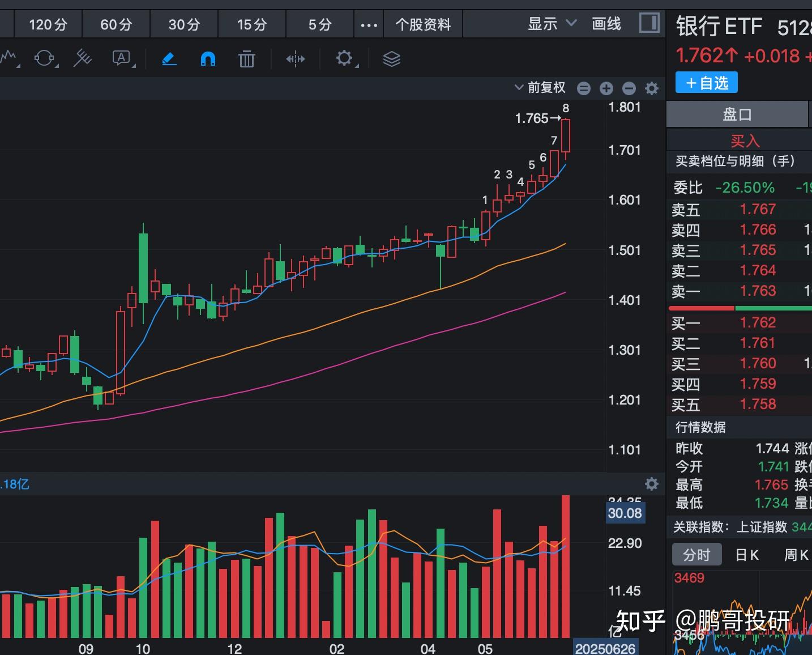Toggle the blue eraser highlight tool
The width and height of the screenshot is (812, 655).
pos(169,59)
